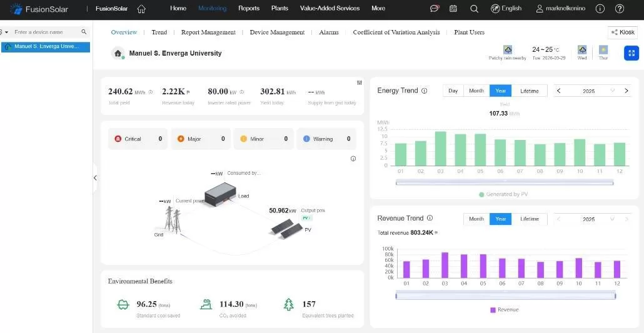This screenshot has width=644, height=333.
Task: Open the English language dropdown
Action: (506, 8)
